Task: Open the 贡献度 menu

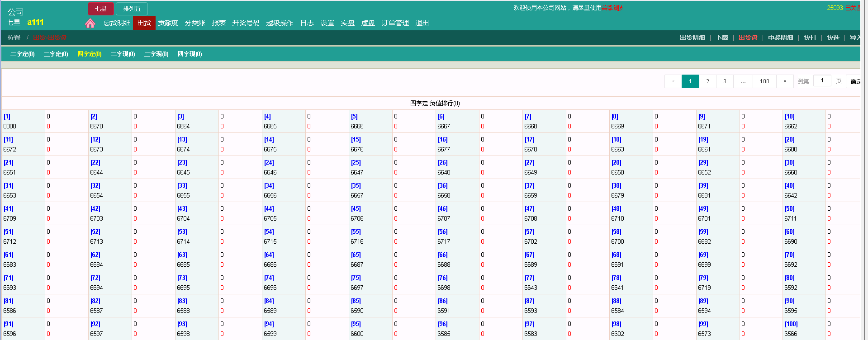Action: [x=168, y=23]
